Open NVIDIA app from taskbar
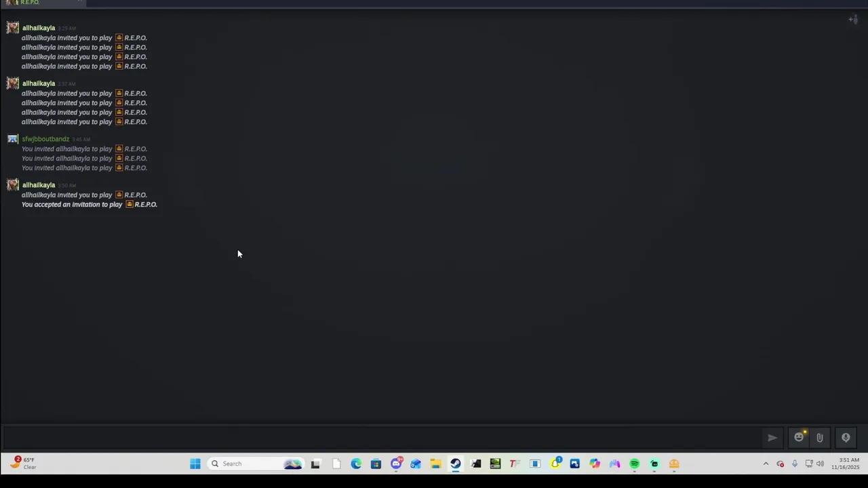 (495, 464)
